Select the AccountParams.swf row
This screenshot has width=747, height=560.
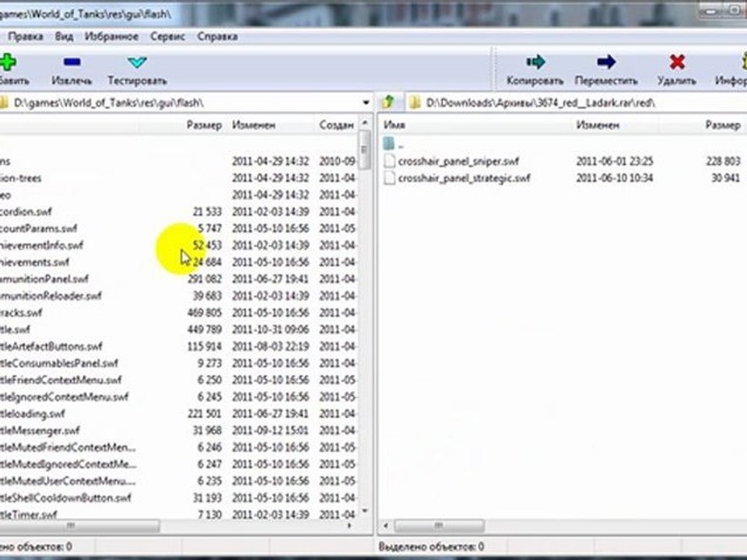click(x=179, y=228)
